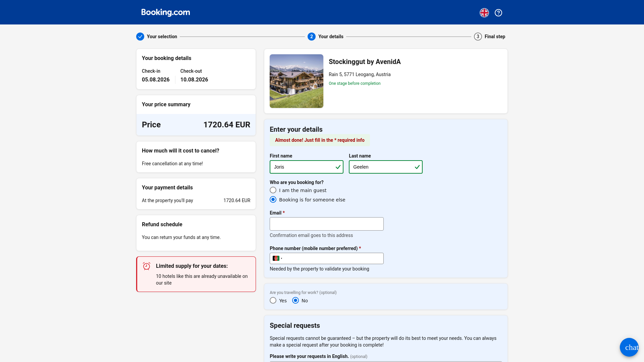The height and width of the screenshot is (362, 644).
Task: Click the completed Your selection checkmark icon
Action: [x=140, y=37]
